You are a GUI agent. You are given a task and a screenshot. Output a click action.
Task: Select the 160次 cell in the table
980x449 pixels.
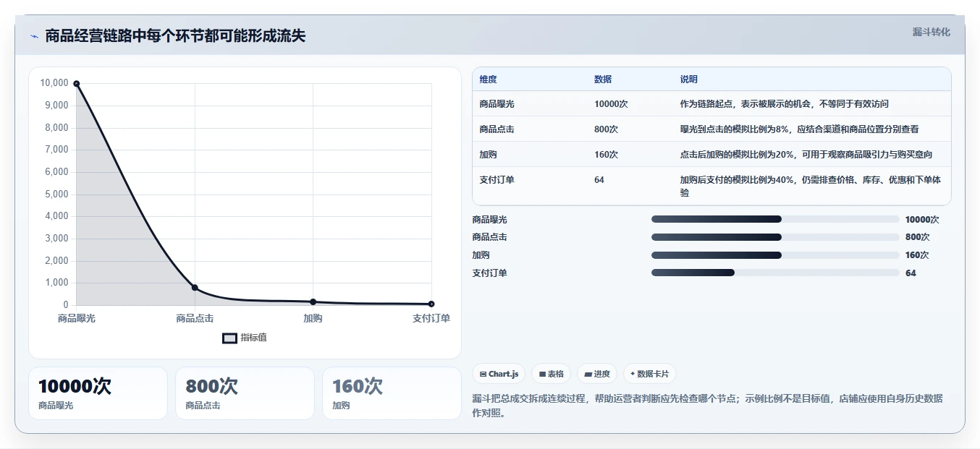[x=606, y=155]
